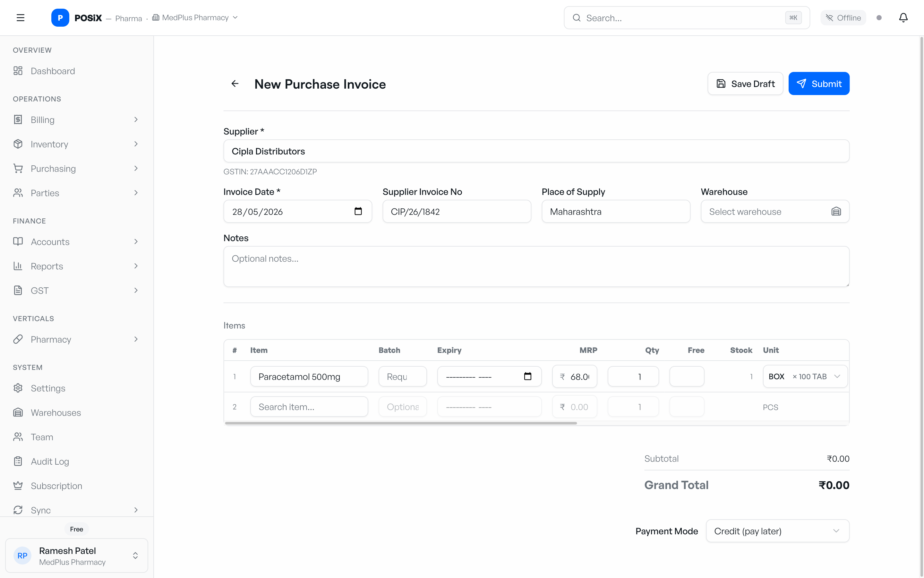Focus the top Search field
This screenshot has width=924, height=578.
(x=687, y=18)
